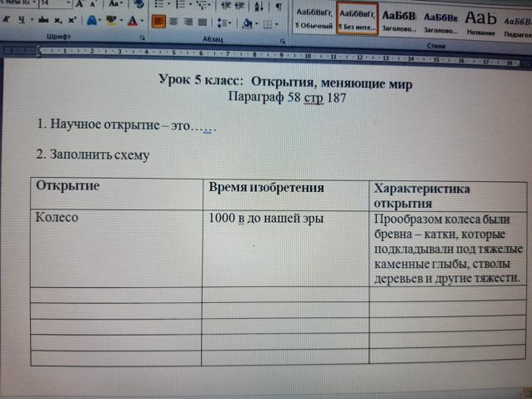Click the 'Характеристика открытия' header cell
This screenshot has width=532, height=399.
(x=448, y=197)
